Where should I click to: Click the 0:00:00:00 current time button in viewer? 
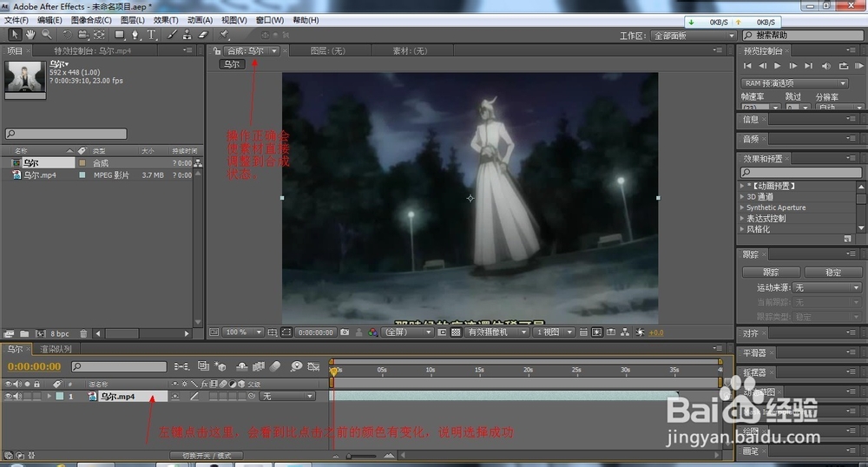316,332
